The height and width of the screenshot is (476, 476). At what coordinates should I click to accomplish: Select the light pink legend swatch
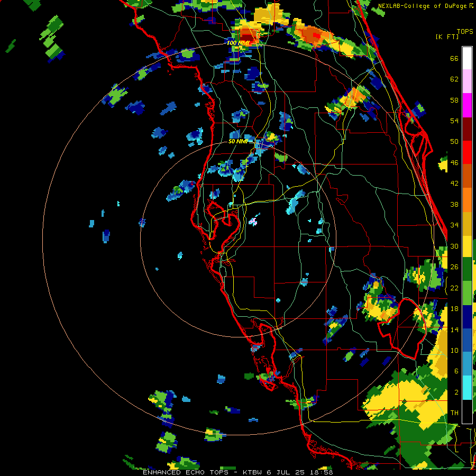[x=467, y=81]
